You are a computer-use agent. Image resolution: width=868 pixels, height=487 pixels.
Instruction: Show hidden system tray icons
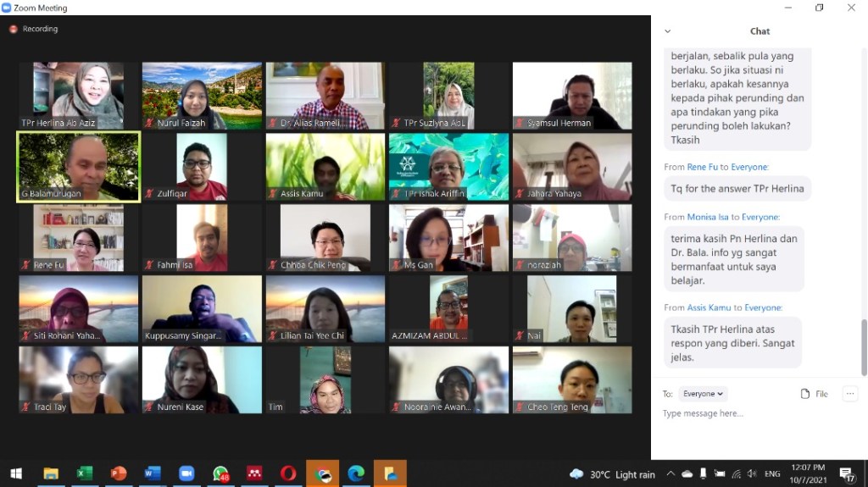click(670, 474)
